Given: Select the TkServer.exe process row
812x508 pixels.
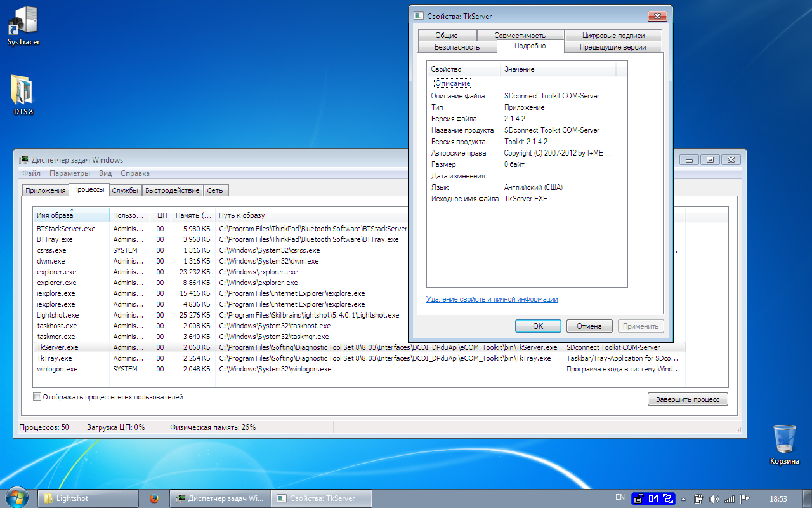Looking at the screenshot, I should (x=359, y=347).
